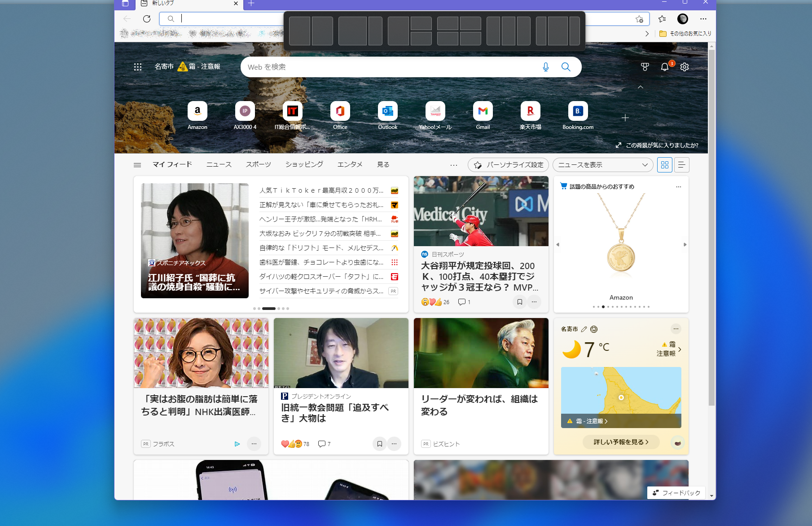Open more options on shopping recommendations card

point(679,186)
